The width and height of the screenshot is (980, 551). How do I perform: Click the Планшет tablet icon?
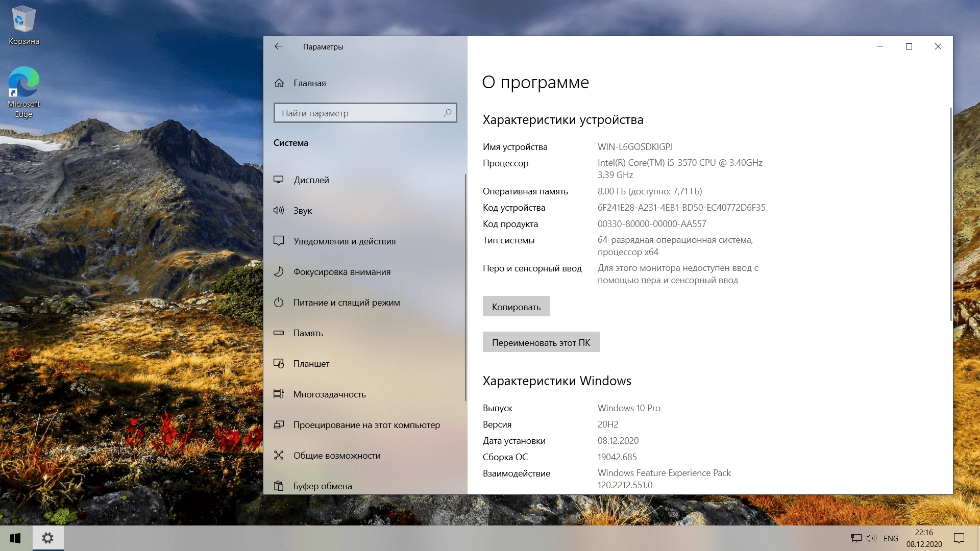279,363
